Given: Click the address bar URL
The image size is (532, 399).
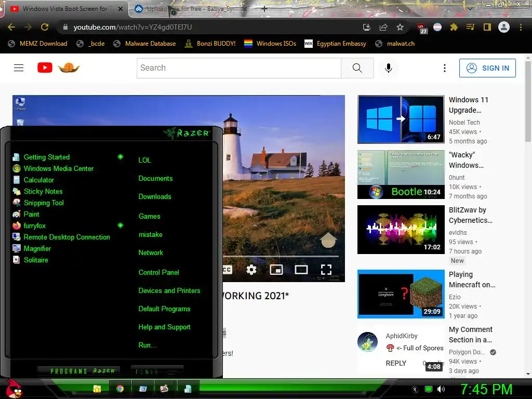Looking at the screenshot, I should pos(132,27).
